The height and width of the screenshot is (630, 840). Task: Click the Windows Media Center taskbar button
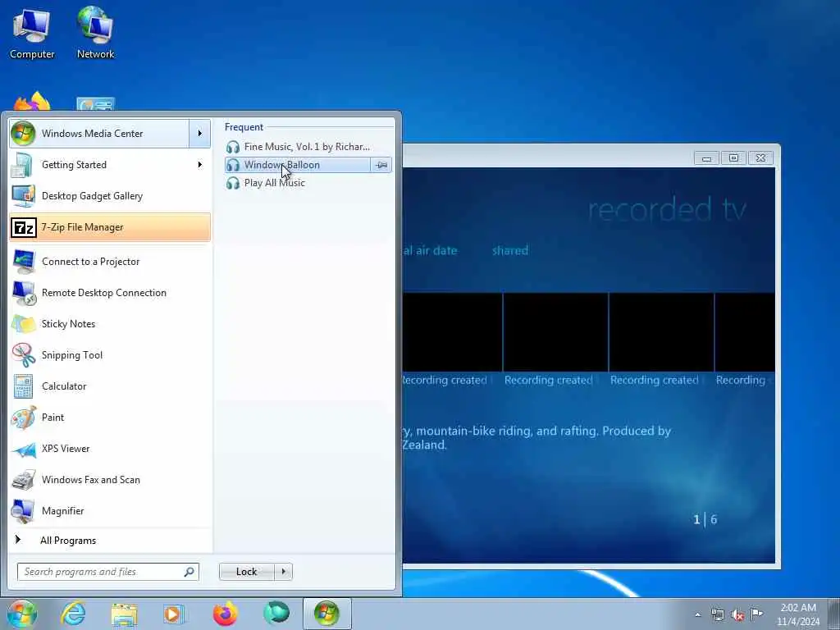tap(326, 614)
